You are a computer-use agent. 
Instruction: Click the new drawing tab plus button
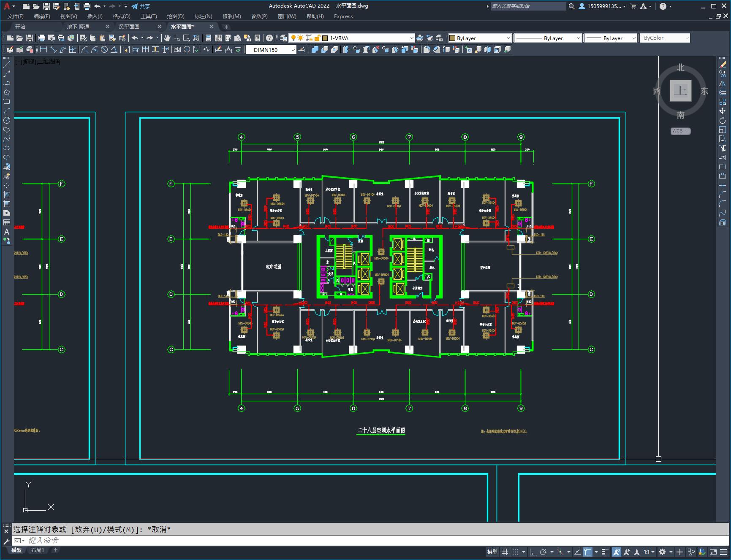(x=226, y=27)
